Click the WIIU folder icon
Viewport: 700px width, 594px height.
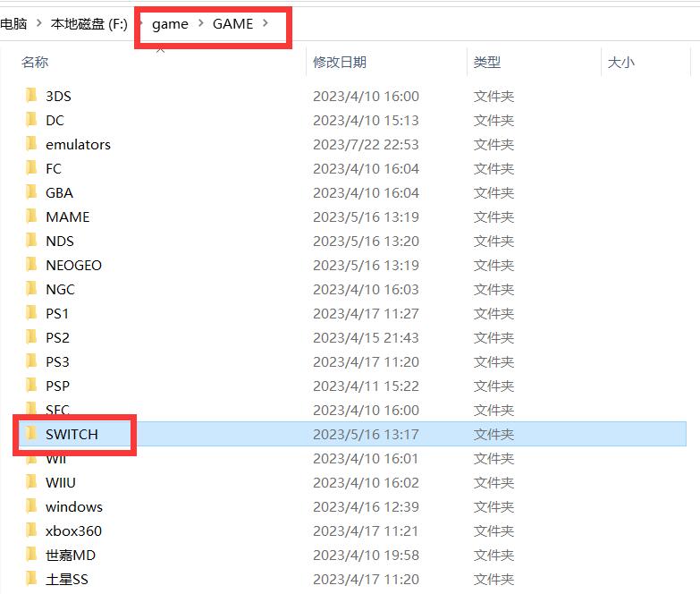click(x=31, y=481)
